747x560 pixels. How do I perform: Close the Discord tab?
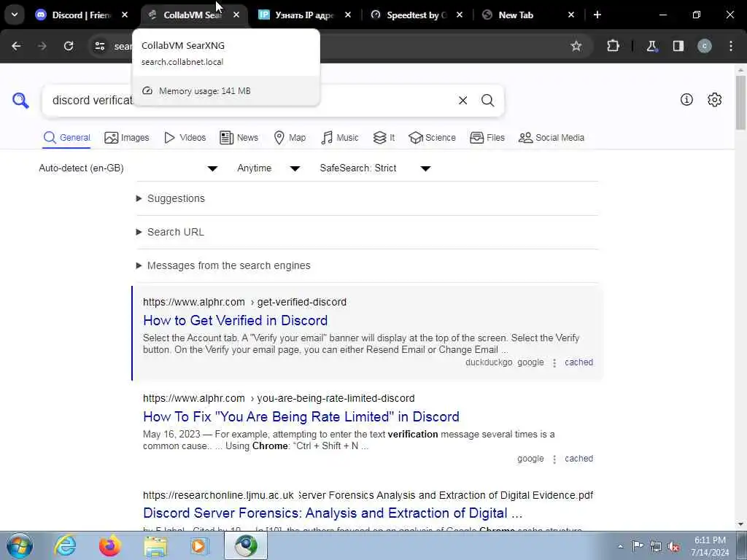point(125,15)
